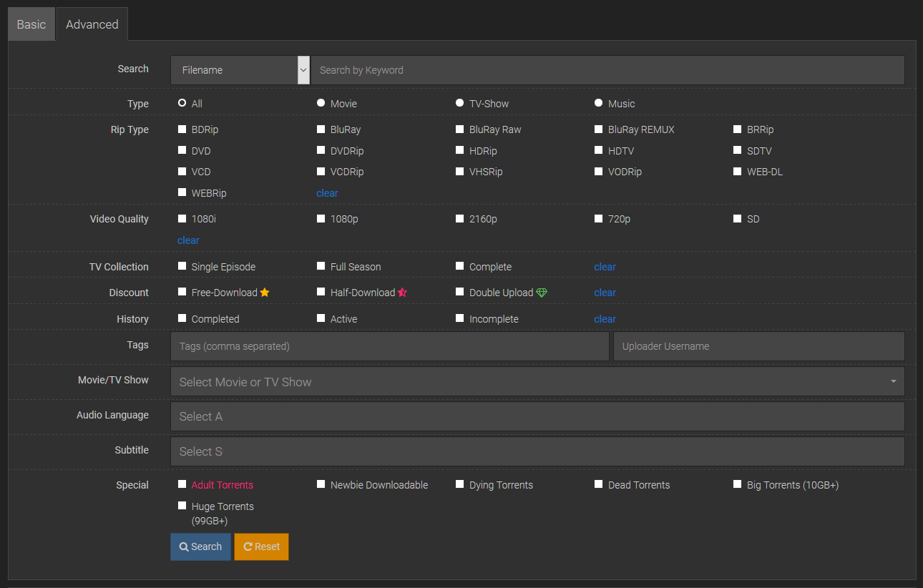
Task: Select the Music type option
Action: (x=598, y=102)
